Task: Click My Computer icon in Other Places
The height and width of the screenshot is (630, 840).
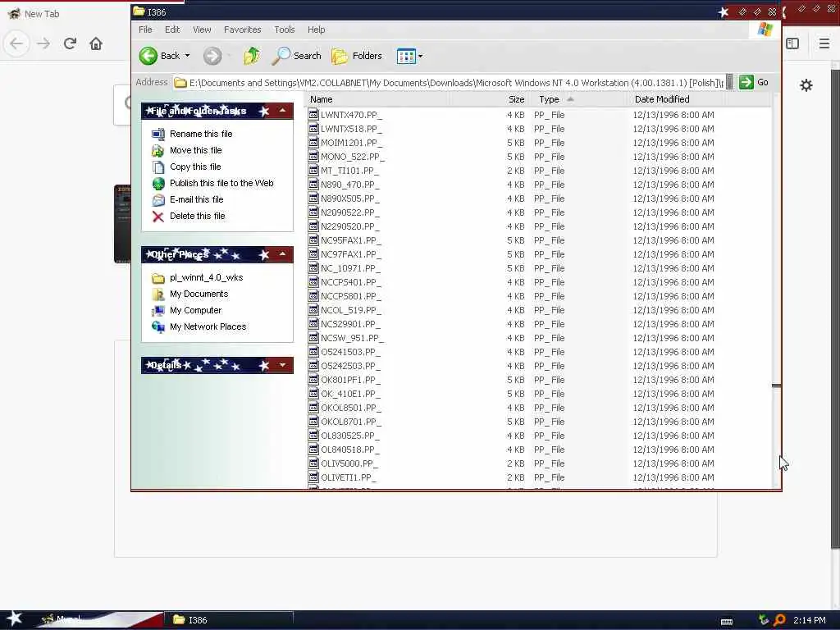Action: (x=158, y=311)
